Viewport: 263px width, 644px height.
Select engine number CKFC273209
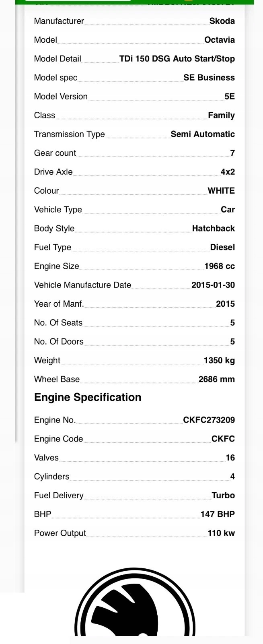(209, 420)
